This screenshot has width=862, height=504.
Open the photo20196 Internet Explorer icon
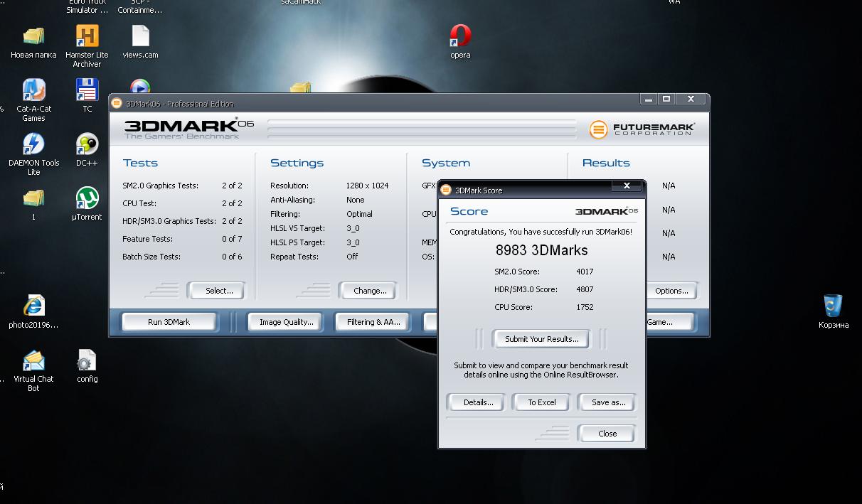click(x=33, y=306)
